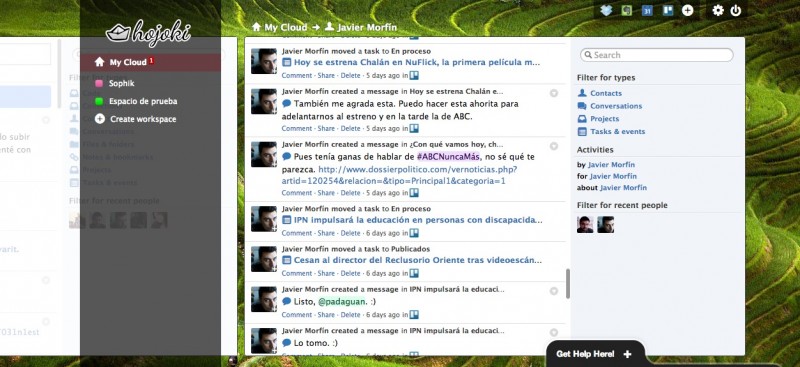
Task: Click the hojoki logo
Action: pos(148,33)
